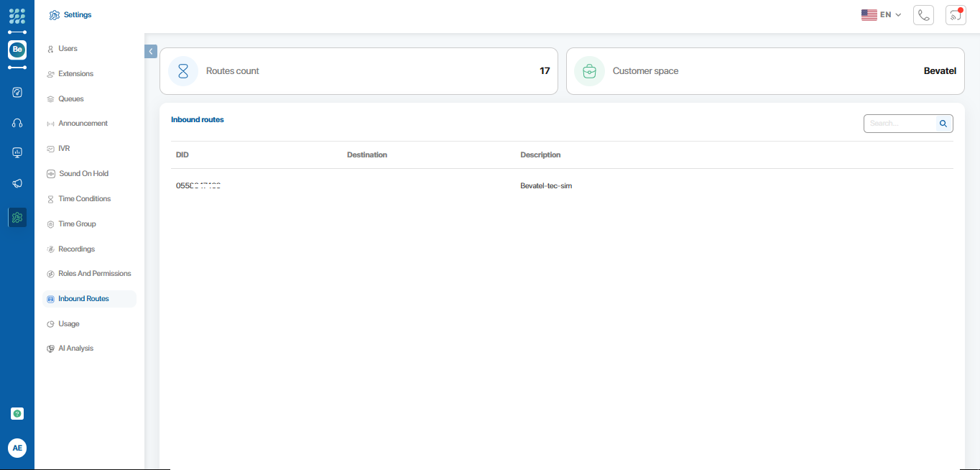Click the dashboard gauge icon in rail
The image size is (980, 470).
(x=17, y=92)
